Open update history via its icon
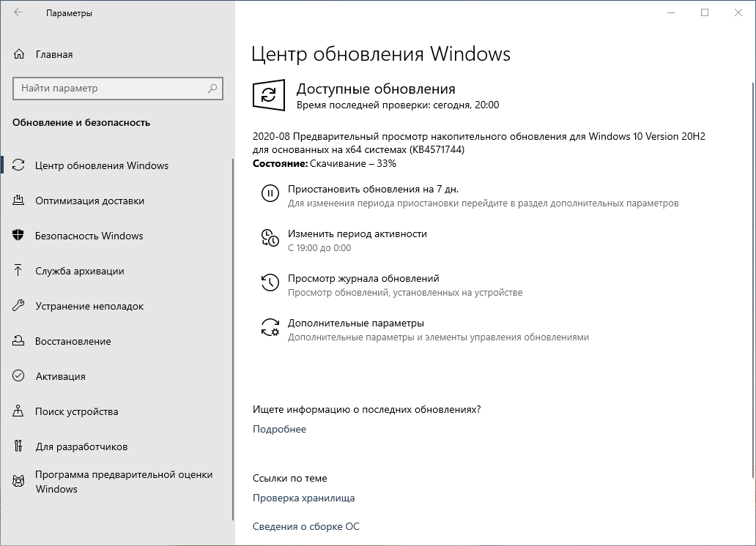Image resolution: width=756 pixels, height=546 pixels. tap(269, 279)
